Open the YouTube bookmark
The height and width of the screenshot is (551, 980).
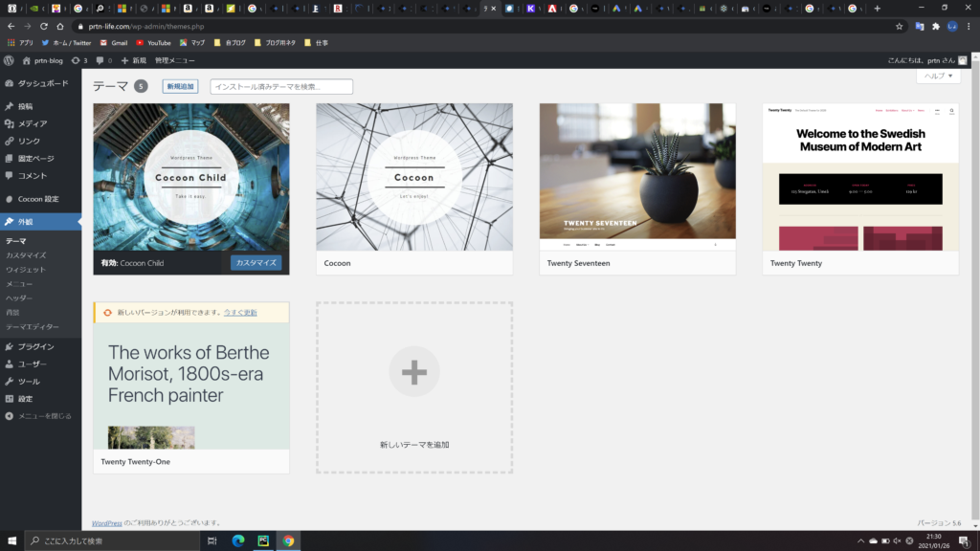coord(153,43)
